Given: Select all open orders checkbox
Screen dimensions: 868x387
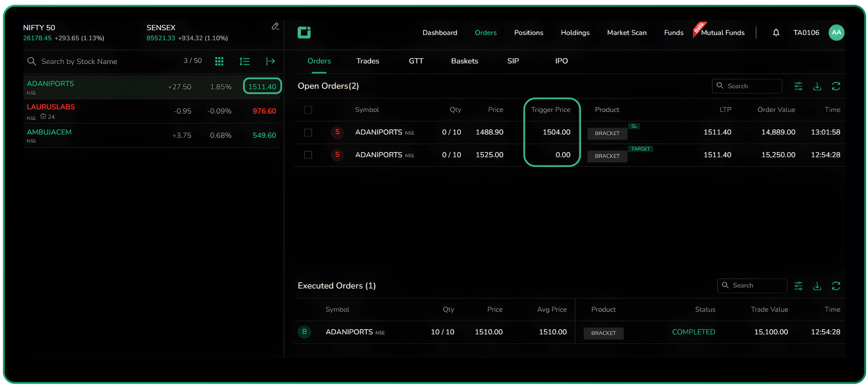Looking at the screenshot, I should 308,110.
